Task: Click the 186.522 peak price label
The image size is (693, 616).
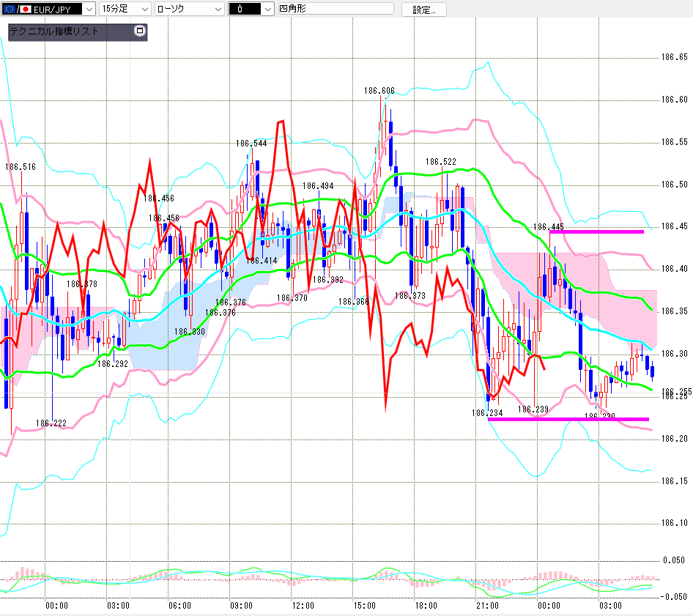Action: pyautogui.click(x=441, y=162)
